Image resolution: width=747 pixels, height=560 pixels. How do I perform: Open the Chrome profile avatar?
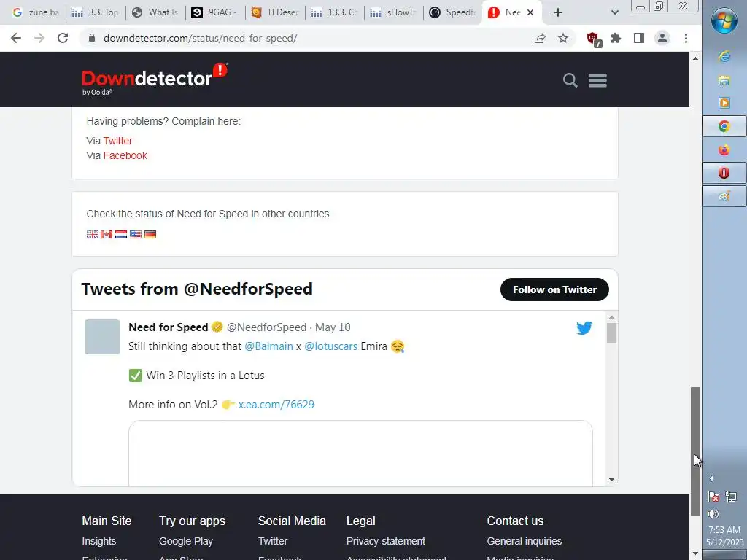(662, 38)
